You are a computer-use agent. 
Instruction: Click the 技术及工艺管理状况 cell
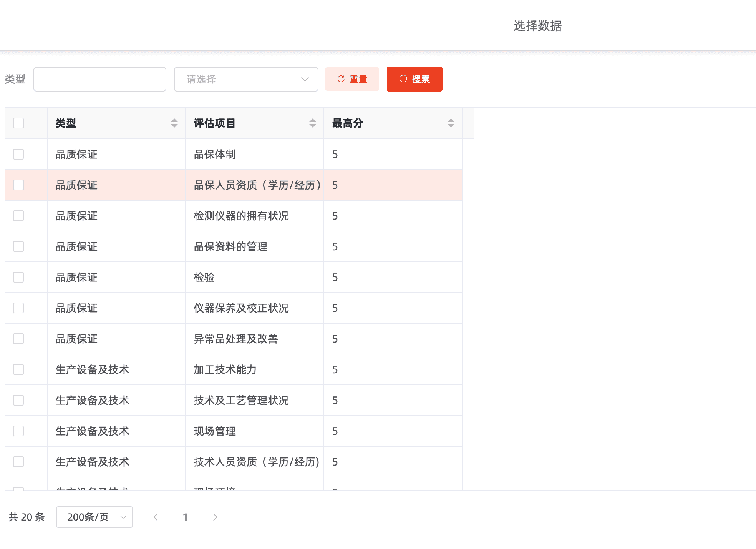coord(241,400)
